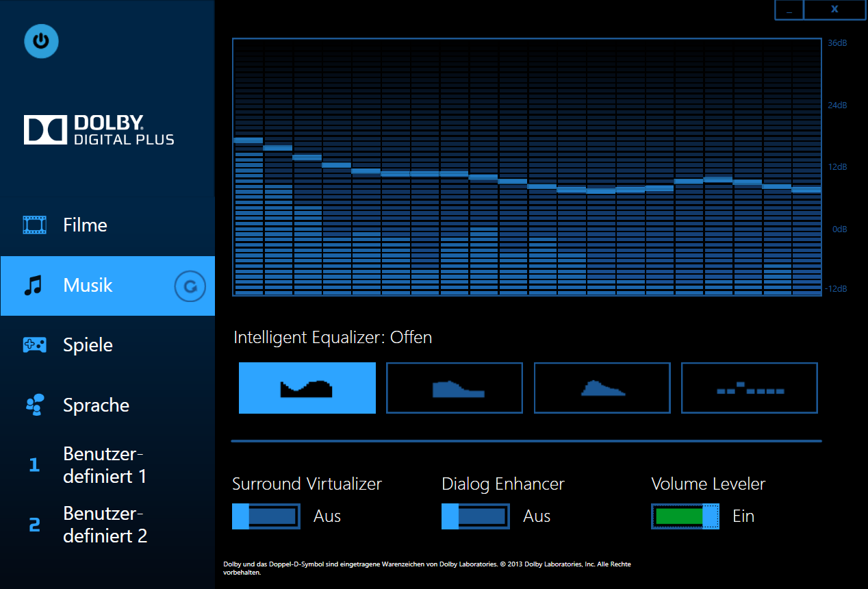Reset the Musik profile with circular arrow
The height and width of the screenshot is (589, 868).
pyautogui.click(x=190, y=286)
